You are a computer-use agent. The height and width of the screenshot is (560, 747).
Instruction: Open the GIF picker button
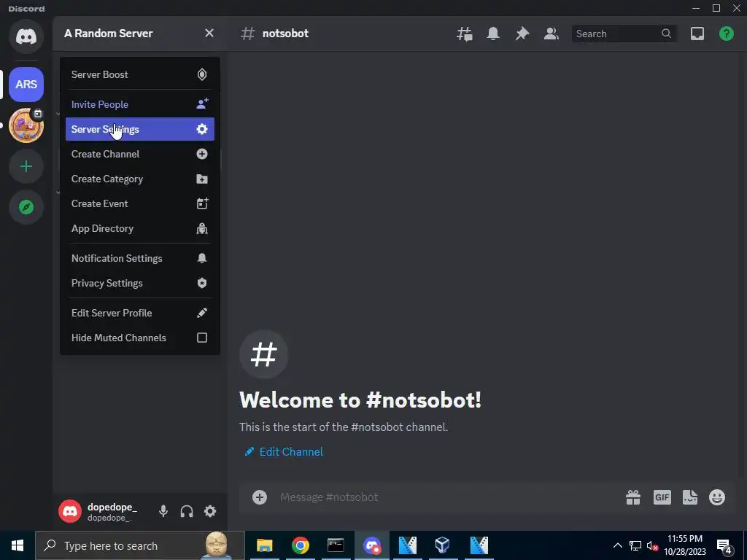coord(662,497)
